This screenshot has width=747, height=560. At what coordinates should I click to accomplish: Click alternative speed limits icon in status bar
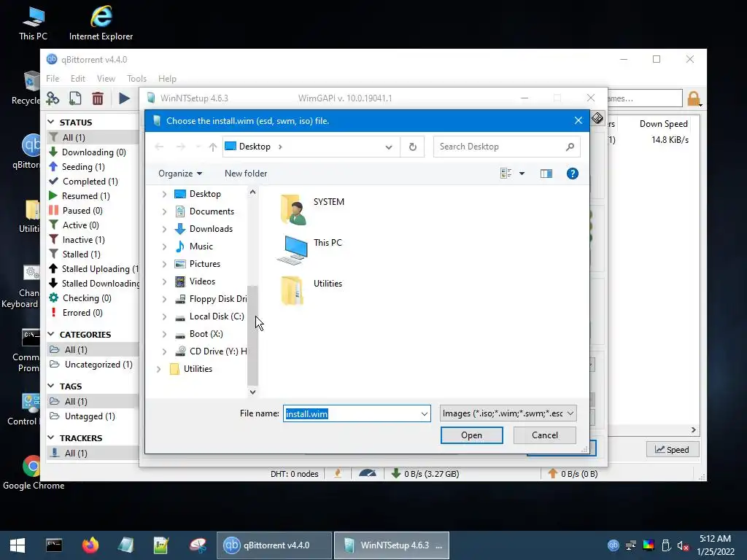pos(368,473)
